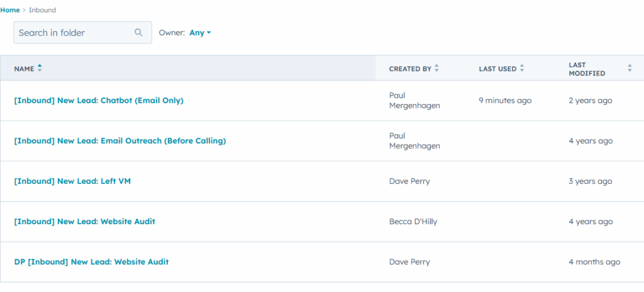Screen dimensions: 644x292
Task: Open Becca D'Hilly's Website Audit template
Action: pyautogui.click(x=84, y=221)
